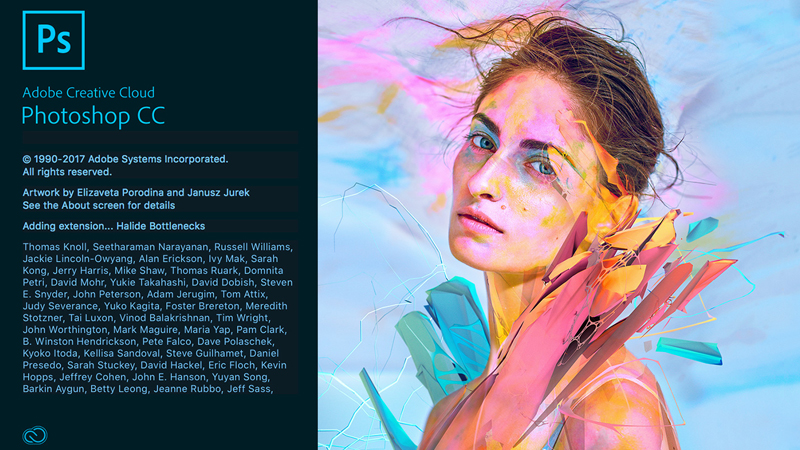Click the Photoshop CC title text

point(93,116)
